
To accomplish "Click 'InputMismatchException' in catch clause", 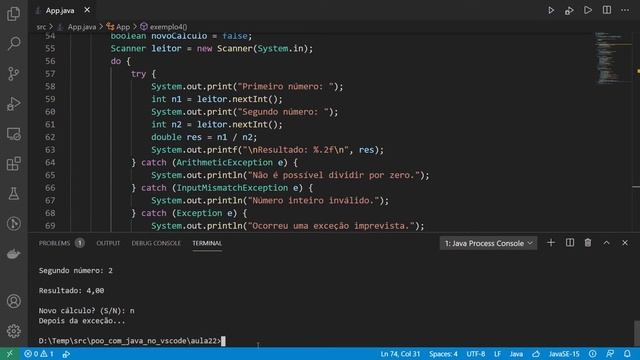I will click(232, 188).
